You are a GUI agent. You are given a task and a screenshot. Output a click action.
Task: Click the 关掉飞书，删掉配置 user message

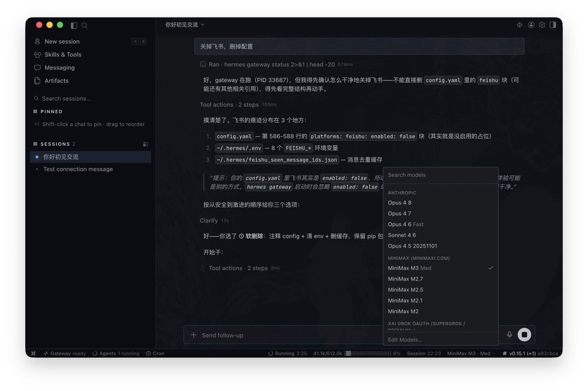tap(359, 47)
